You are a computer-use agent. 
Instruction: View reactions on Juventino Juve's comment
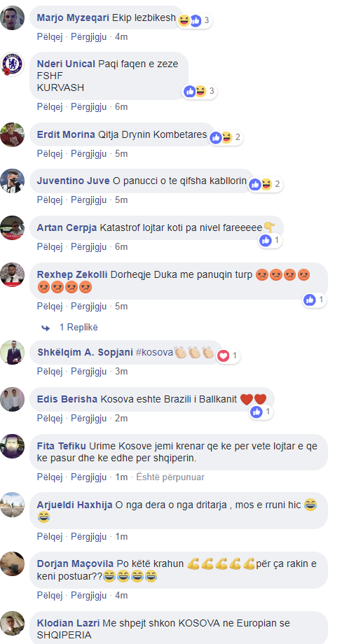click(x=266, y=184)
